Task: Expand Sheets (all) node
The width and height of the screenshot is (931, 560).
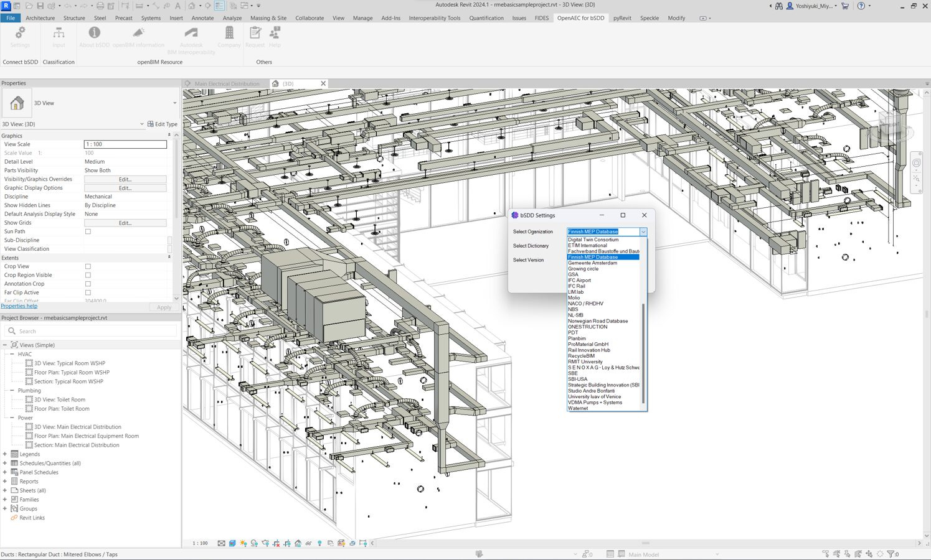Action: 5,490
